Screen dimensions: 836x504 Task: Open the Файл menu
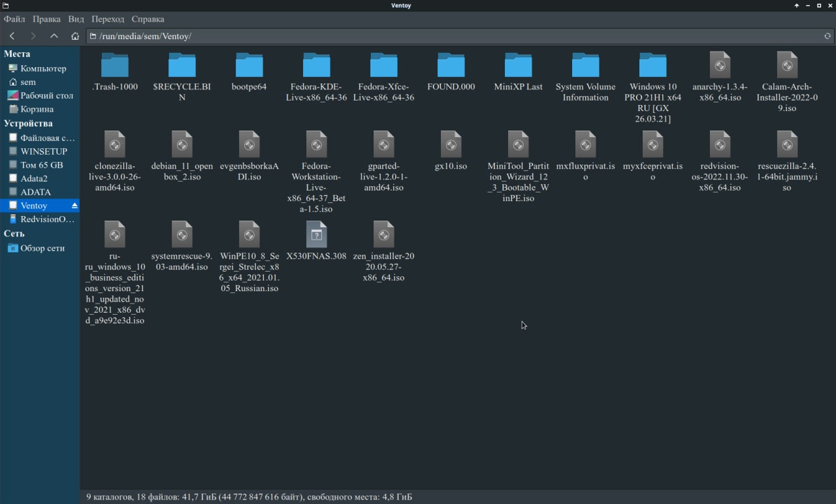(14, 19)
